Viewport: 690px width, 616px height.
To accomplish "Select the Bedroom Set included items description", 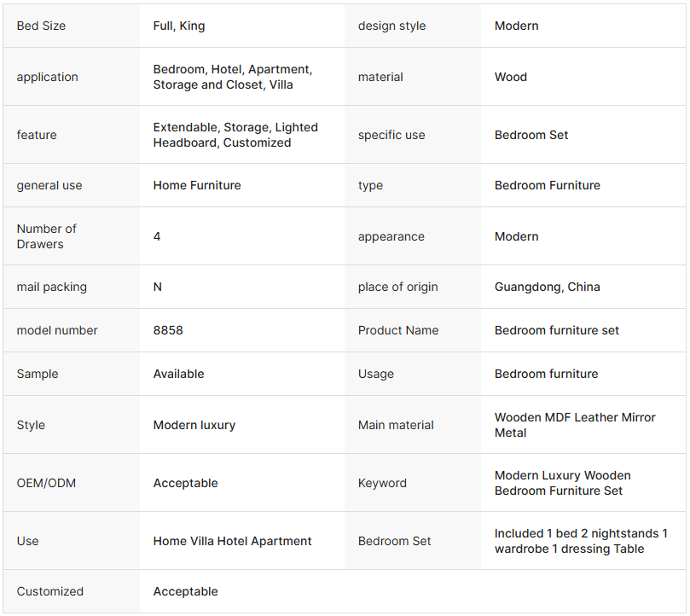I will 581,541.
